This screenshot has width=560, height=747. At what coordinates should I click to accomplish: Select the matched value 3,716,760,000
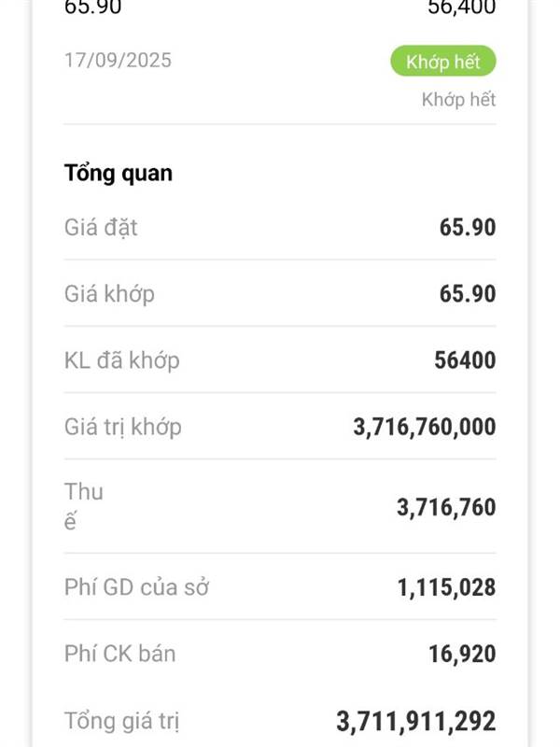coord(425,427)
